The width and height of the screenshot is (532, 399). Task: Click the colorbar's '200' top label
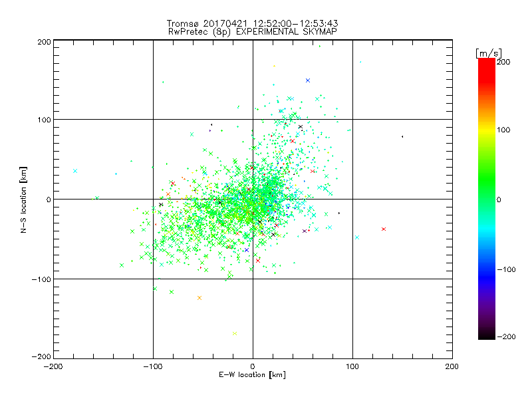pos(503,62)
